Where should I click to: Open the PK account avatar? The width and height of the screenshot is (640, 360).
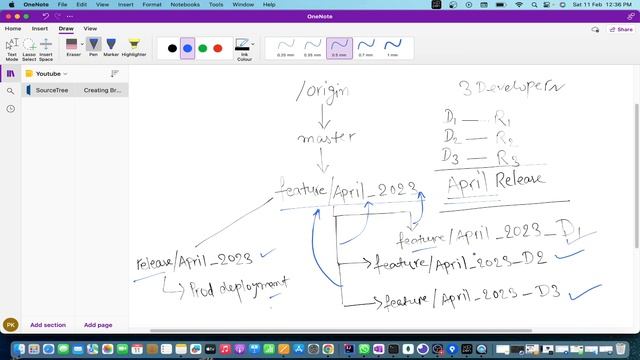pyautogui.click(x=11, y=325)
